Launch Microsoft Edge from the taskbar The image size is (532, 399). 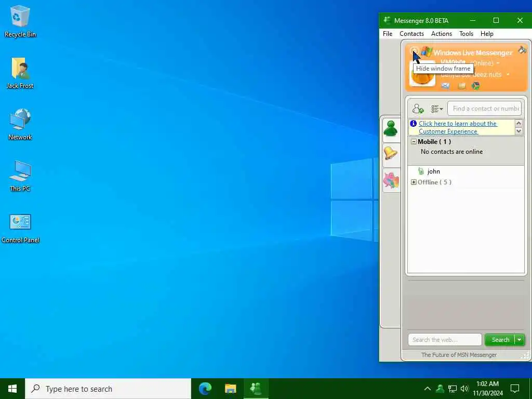pos(205,389)
